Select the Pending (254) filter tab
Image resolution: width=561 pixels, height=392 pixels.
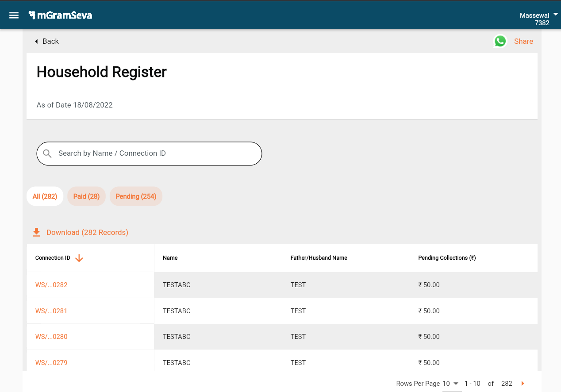(x=136, y=196)
